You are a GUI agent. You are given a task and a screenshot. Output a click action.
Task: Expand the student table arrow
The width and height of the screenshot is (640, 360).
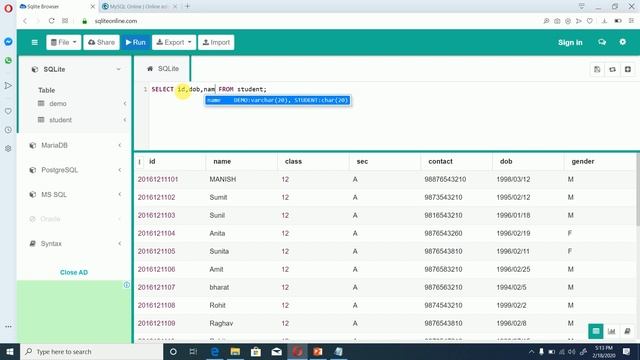pyautogui.click(x=124, y=120)
